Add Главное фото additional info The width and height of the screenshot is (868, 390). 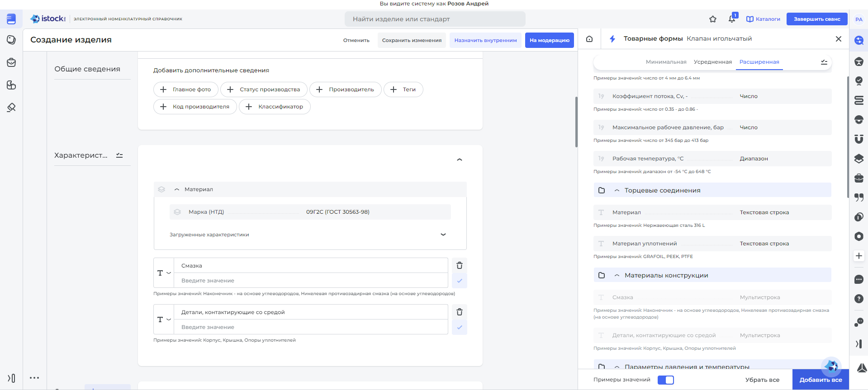185,89
